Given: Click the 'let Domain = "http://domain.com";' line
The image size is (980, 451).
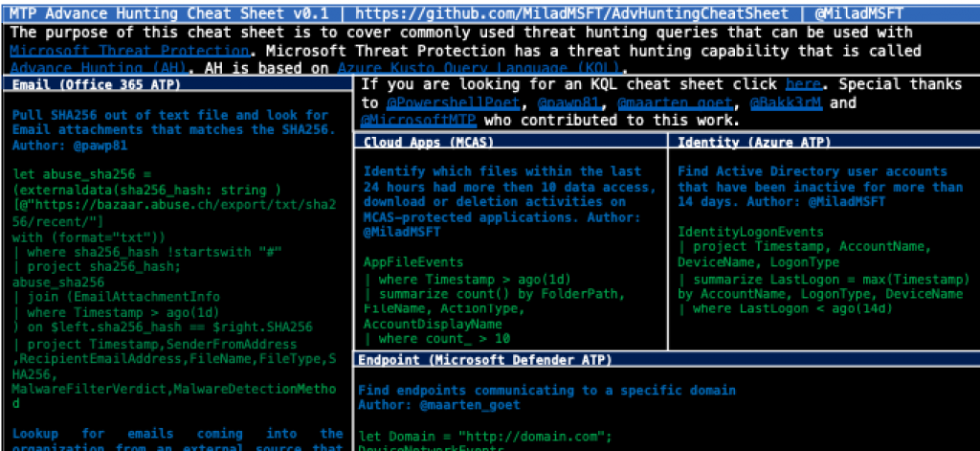Looking at the screenshot, I should [x=485, y=436].
